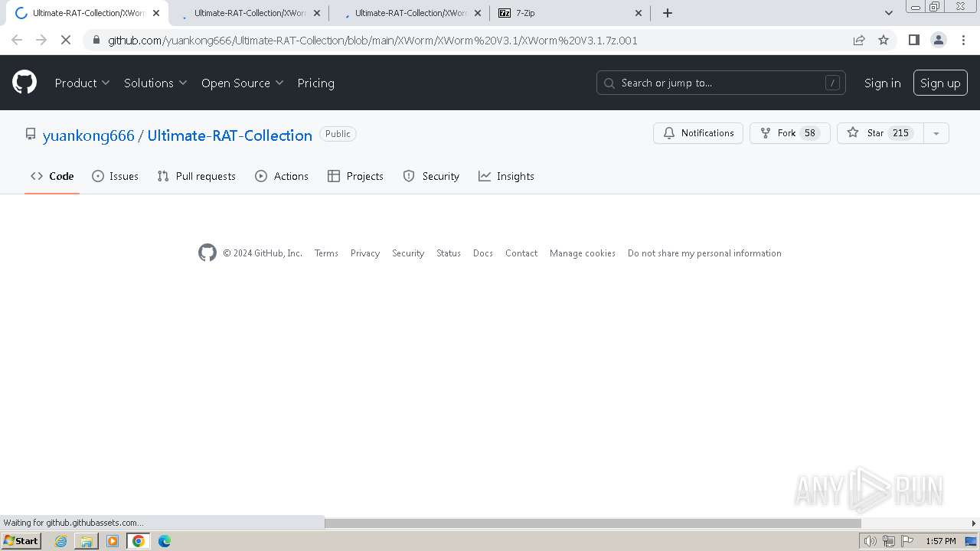Close the 7-Zip tab

(x=639, y=13)
